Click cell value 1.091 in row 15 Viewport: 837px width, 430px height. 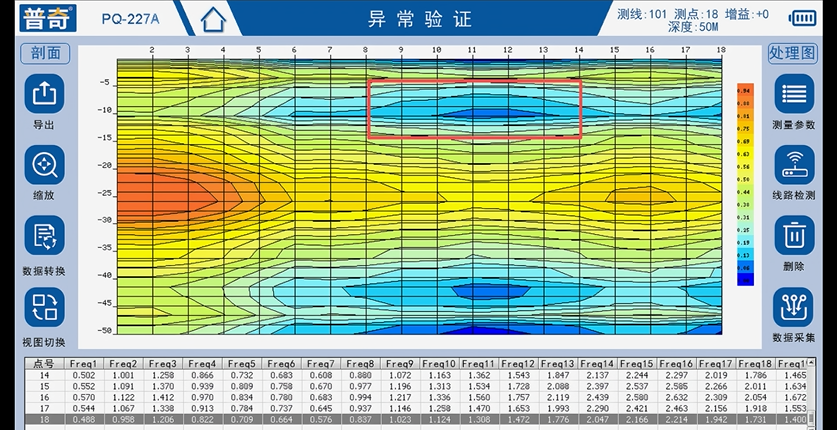123,386
